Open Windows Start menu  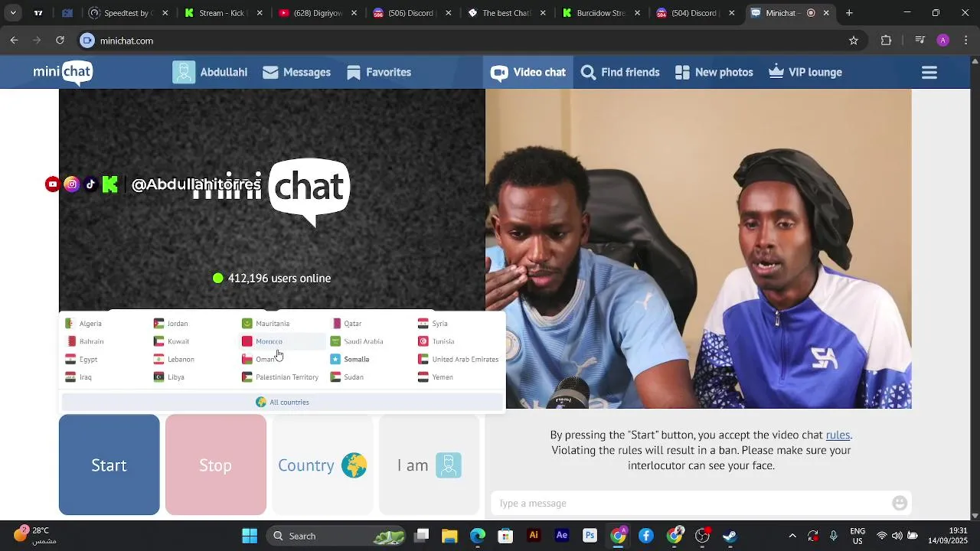(250, 536)
